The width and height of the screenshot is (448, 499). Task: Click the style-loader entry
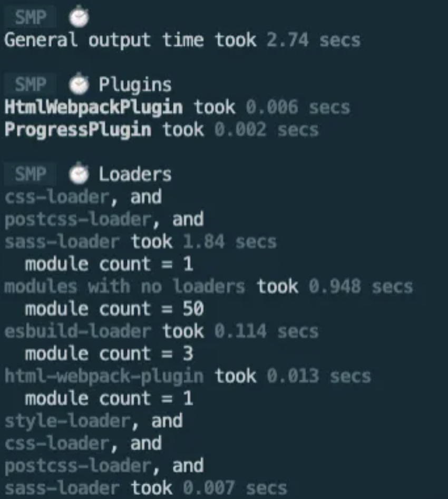click(x=67, y=421)
